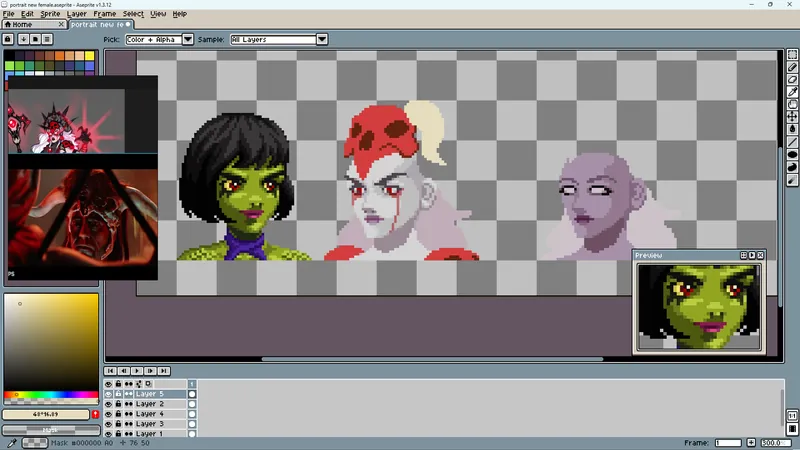Viewport: 800px width, 450px height.
Task: Click the timeline onion skin icon
Action: pos(148,384)
